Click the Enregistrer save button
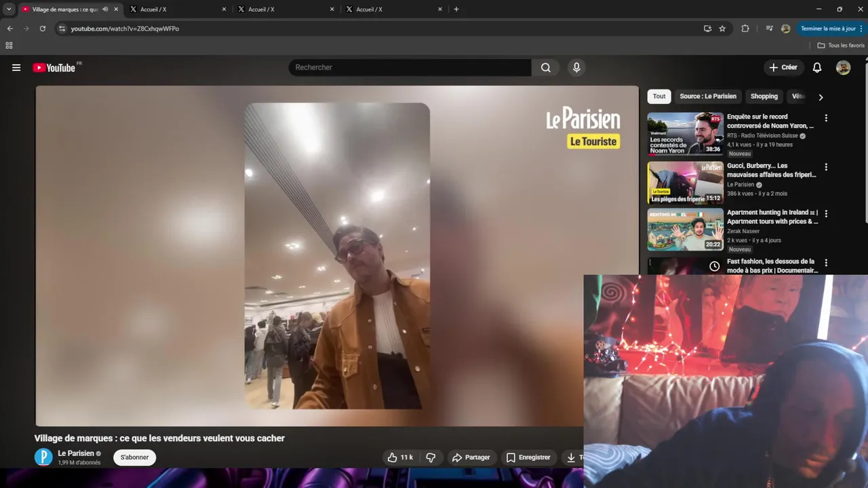The image size is (868, 488). click(x=528, y=457)
